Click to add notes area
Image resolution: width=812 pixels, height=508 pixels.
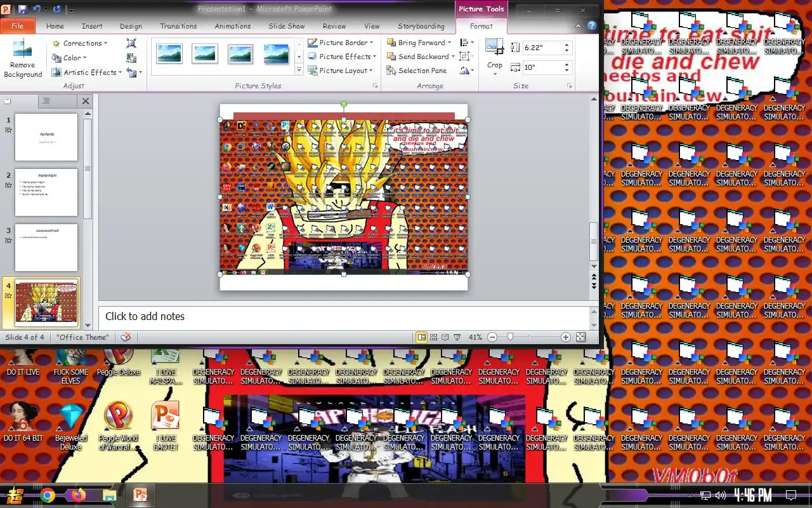click(x=344, y=317)
